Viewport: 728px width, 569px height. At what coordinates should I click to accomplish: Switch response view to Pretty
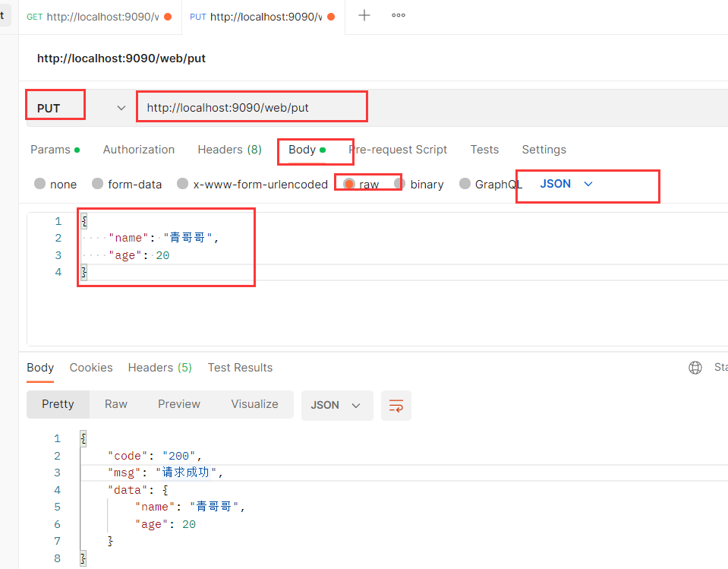[58, 404]
